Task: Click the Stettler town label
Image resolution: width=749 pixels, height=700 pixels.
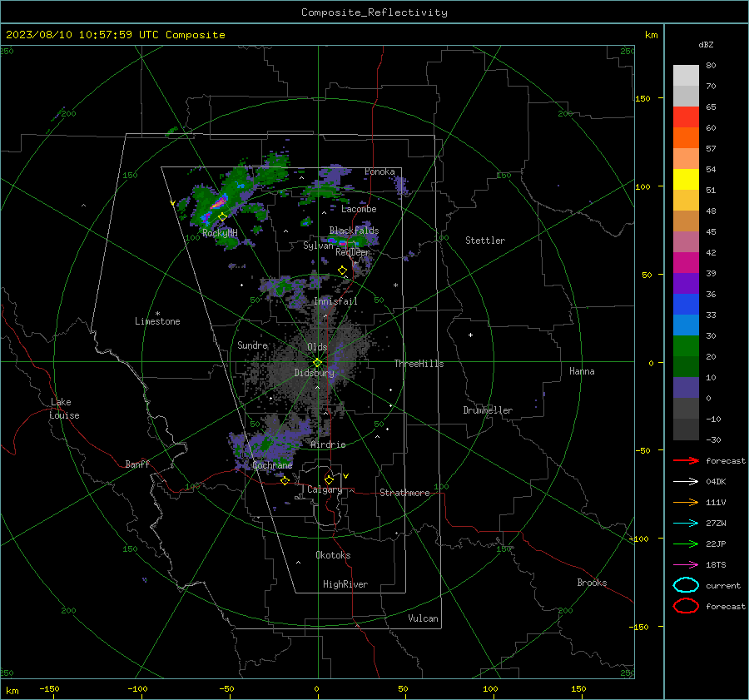Action: (x=485, y=241)
